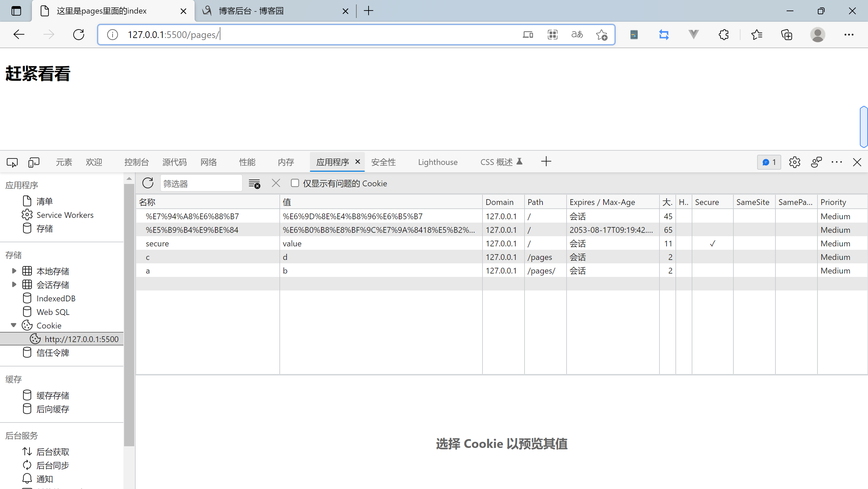Close the 应用程序 tab
The image size is (868, 489).
pyautogui.click(x=357, y=162)
